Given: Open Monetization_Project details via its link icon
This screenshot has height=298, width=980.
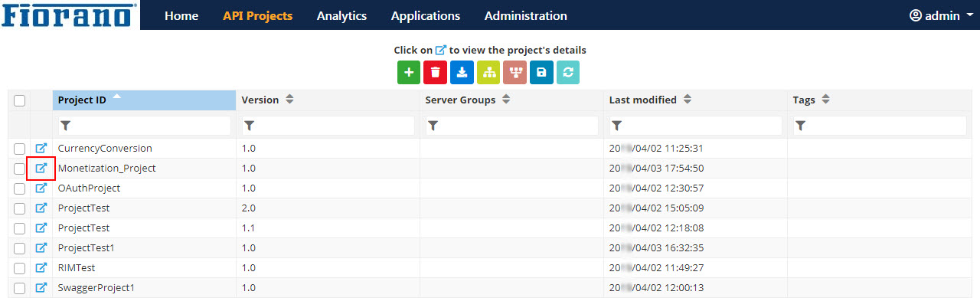Looking at the screenshot, I should (41, 168).
